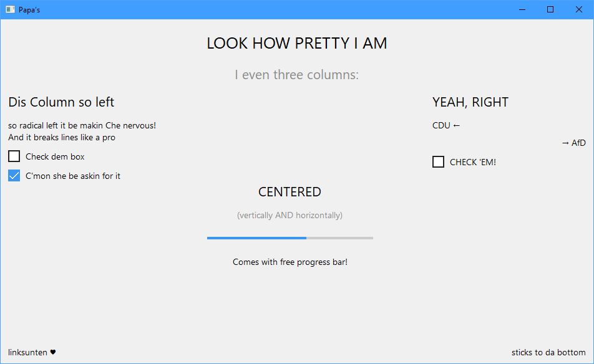
Task: Click the app icon in the title bar
Action: coord(10,9)
